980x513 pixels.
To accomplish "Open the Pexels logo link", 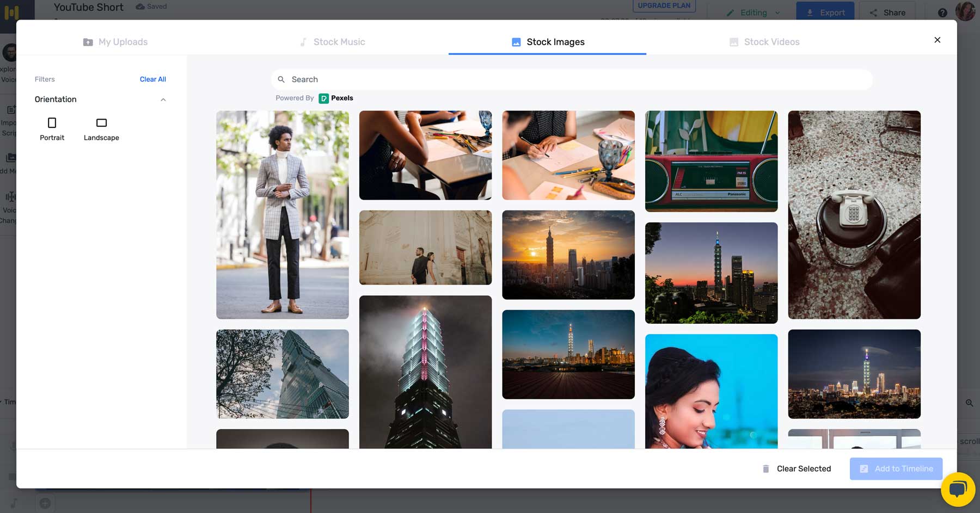I will pyautogui.click(x=336, y=98).
